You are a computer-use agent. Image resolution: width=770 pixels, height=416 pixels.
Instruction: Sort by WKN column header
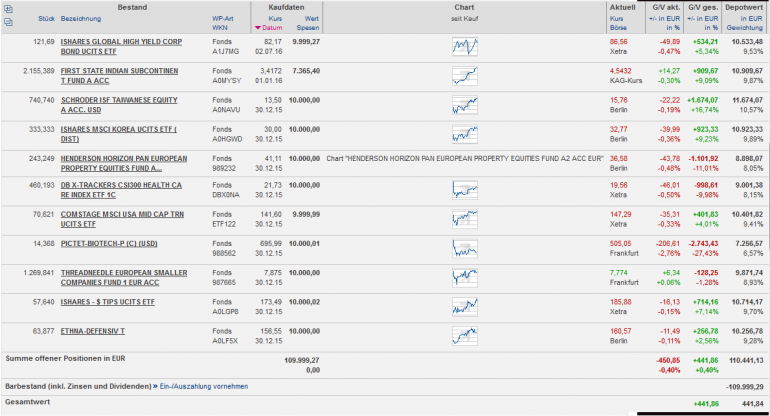coord(221,29)
